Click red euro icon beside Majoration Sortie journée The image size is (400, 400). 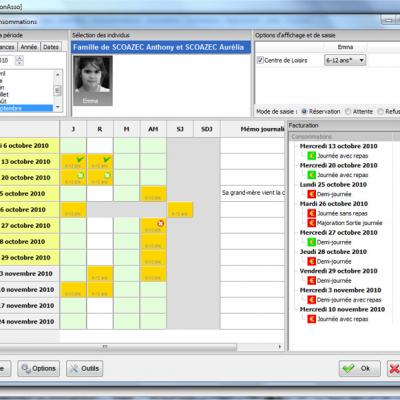tap(311, 223)
